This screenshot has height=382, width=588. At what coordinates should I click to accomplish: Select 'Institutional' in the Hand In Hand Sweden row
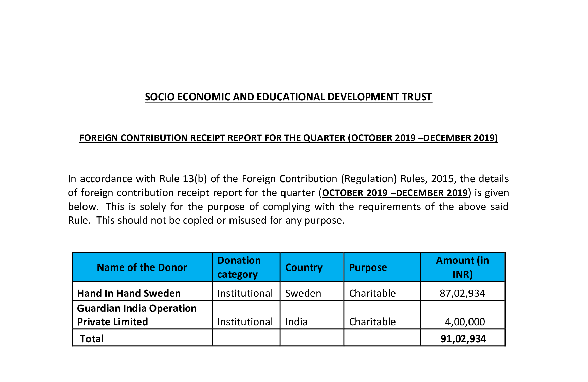245,293
